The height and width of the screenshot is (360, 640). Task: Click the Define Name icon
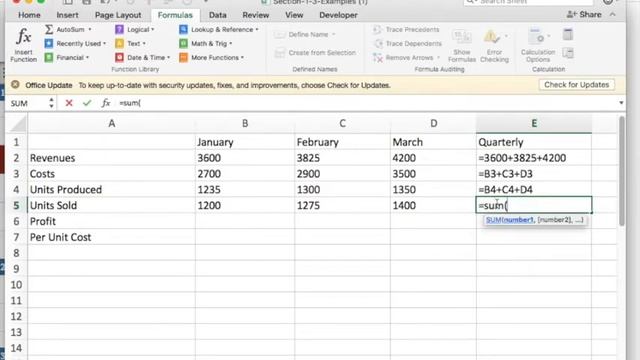coord(280,35)
